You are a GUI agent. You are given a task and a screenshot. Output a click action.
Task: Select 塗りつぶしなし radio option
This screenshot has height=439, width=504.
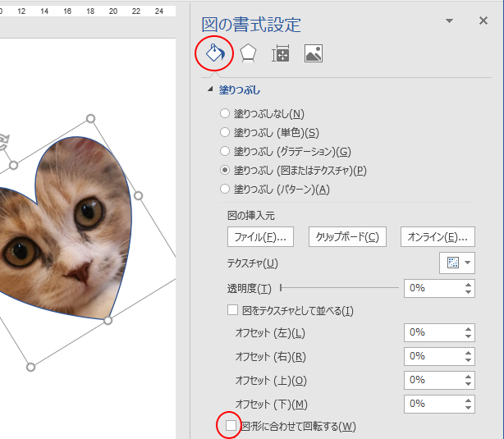point(225,113)
